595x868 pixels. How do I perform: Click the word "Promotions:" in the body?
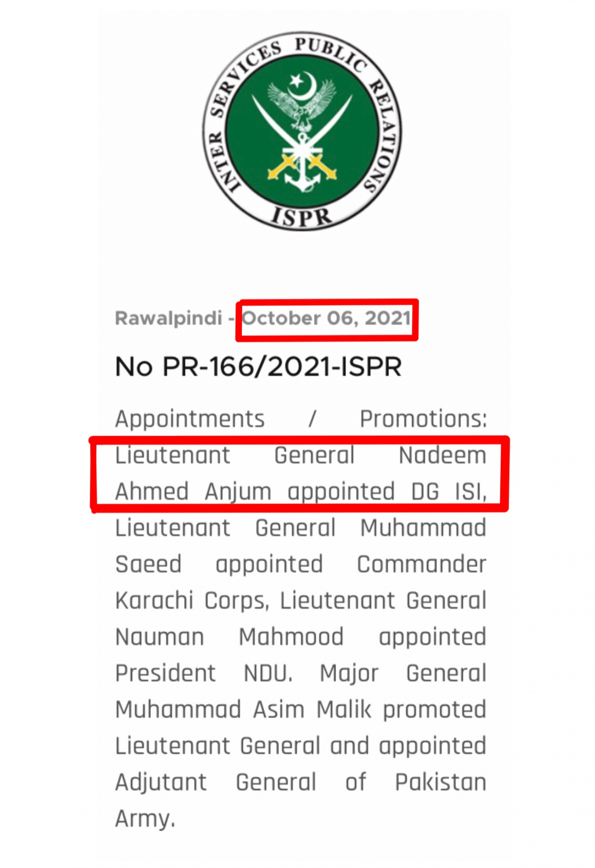point(423,420)
